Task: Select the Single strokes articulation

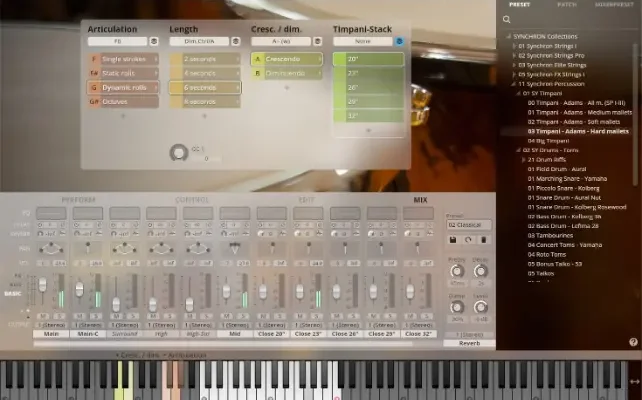Action: [125, 60]
